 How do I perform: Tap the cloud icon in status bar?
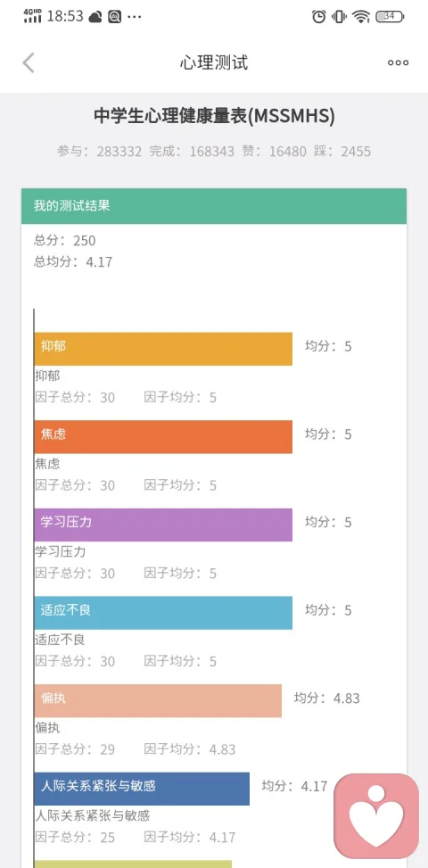click(x=95, y=17)
